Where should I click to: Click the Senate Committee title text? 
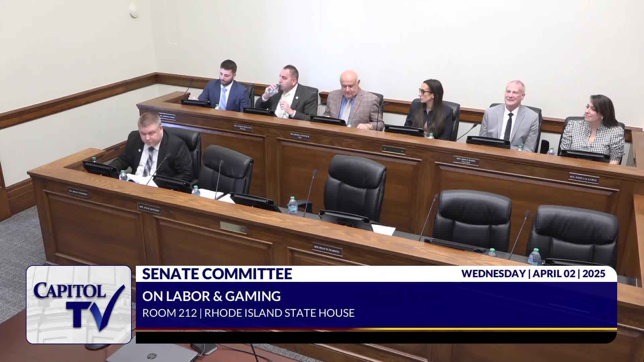coord(217,274)
